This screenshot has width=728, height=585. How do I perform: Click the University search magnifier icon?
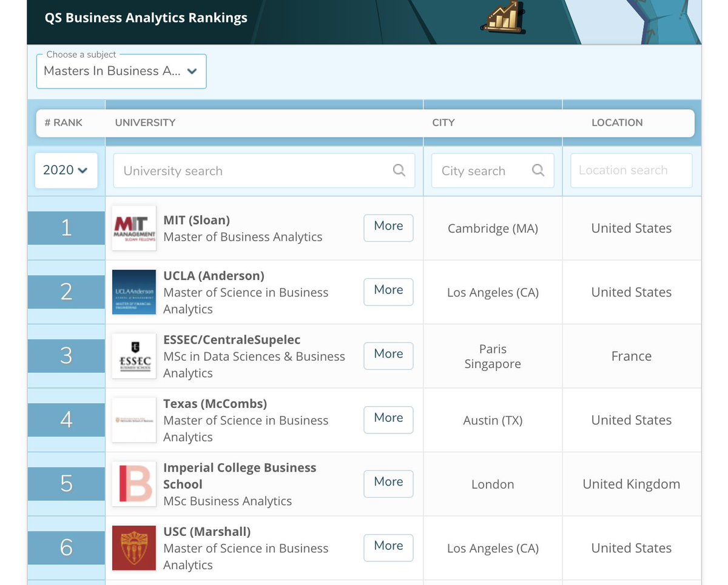pos(399,170)
